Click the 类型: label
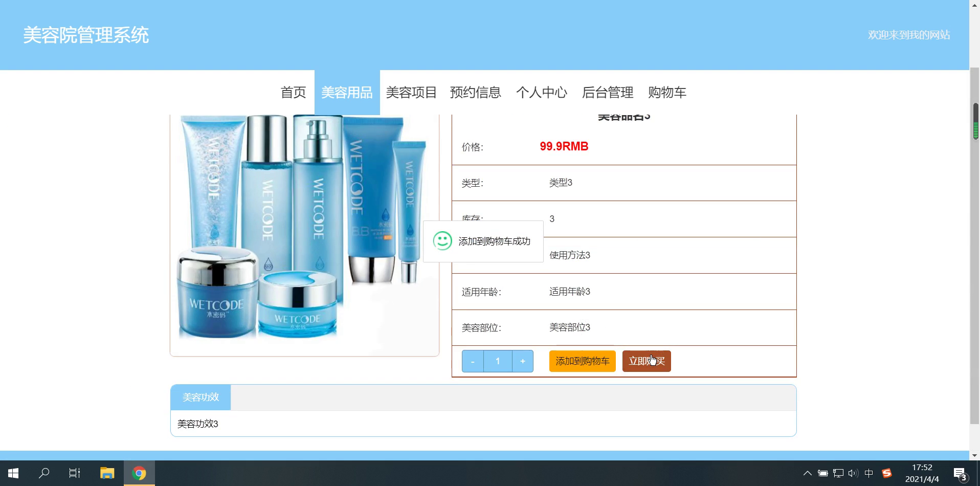 click(x=473, y=183)
